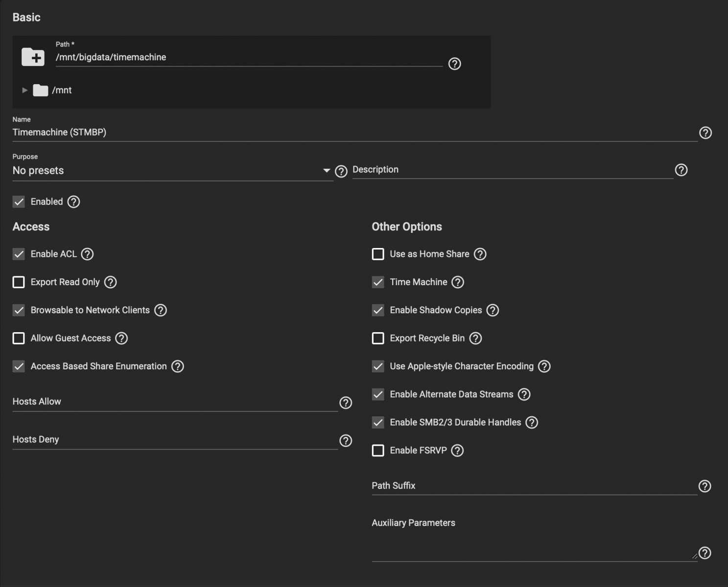The height and width of the screenshot is (587, 728).
Task: Click the create new folder icon
Action: [33, 57]
